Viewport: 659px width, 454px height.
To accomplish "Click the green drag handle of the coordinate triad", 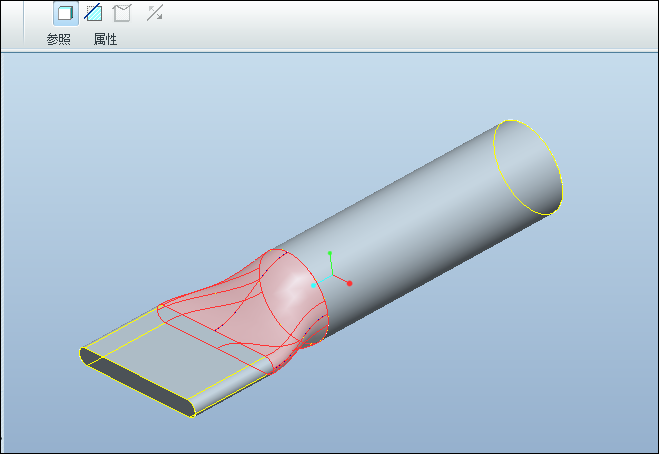I will tap(330, 253).
